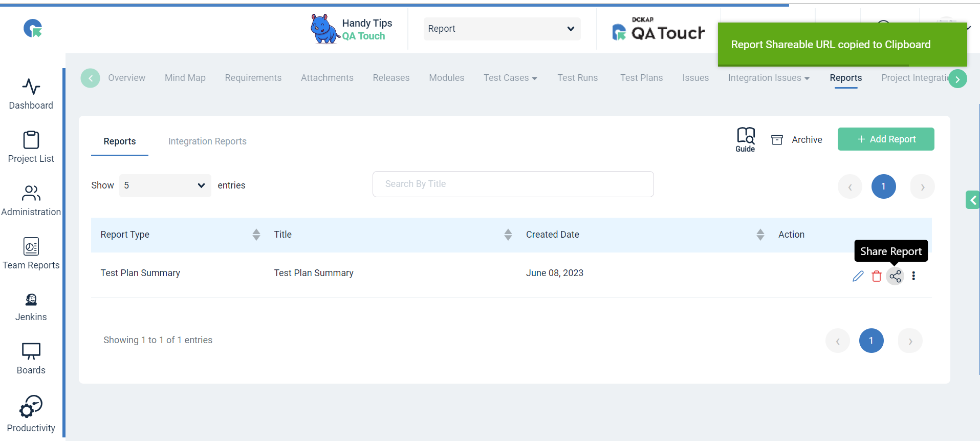
Task: Open the Guide help icon
Action: pos(745,139)
